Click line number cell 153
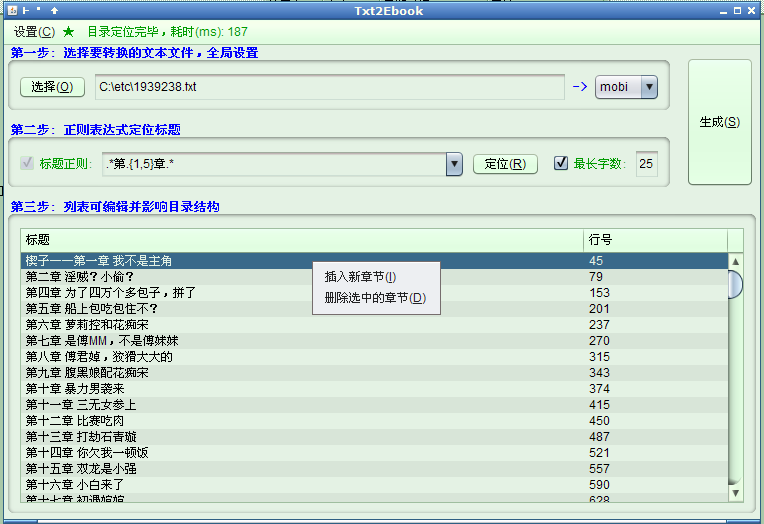This screenshot has width=764, height=524. click(655, 293)
